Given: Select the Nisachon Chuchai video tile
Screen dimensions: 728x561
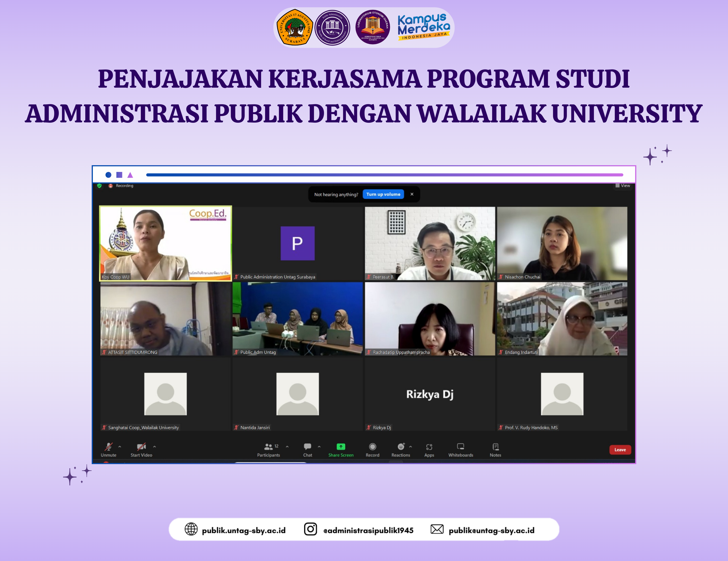Looking at the screenshot, I should point(562,243).
